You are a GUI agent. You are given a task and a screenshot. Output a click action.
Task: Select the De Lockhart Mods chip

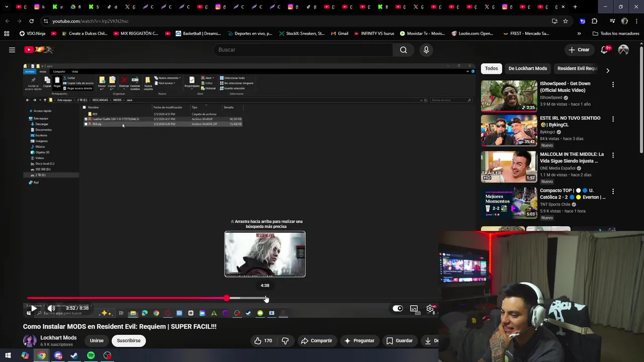pos(528,68)
